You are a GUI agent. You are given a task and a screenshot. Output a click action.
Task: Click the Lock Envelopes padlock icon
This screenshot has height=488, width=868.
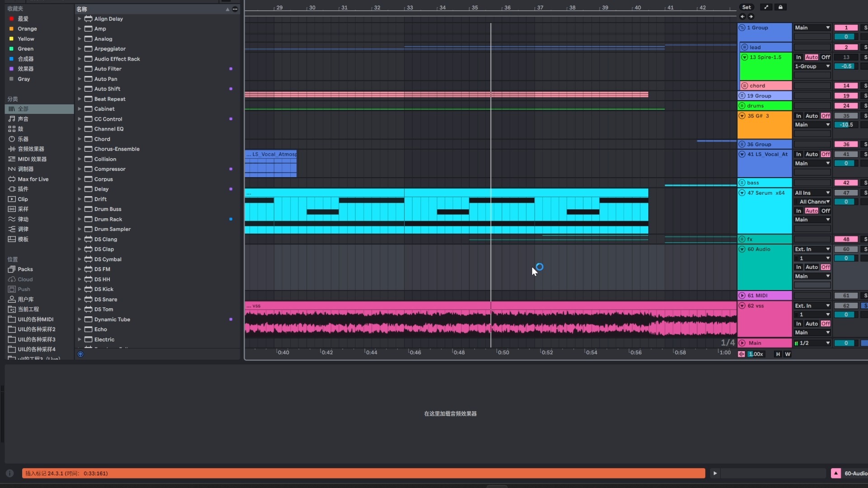[780, 7]
